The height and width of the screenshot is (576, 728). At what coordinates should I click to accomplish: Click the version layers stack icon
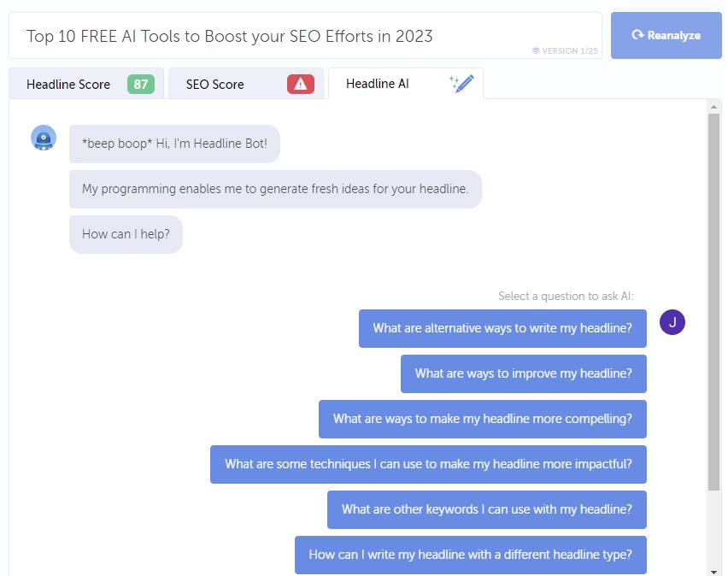(536, 50)
